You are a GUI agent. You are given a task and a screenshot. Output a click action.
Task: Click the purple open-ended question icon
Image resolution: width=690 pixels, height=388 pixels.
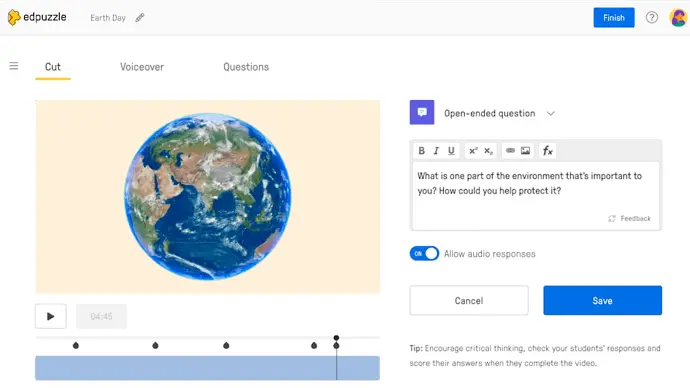point(422,112)
